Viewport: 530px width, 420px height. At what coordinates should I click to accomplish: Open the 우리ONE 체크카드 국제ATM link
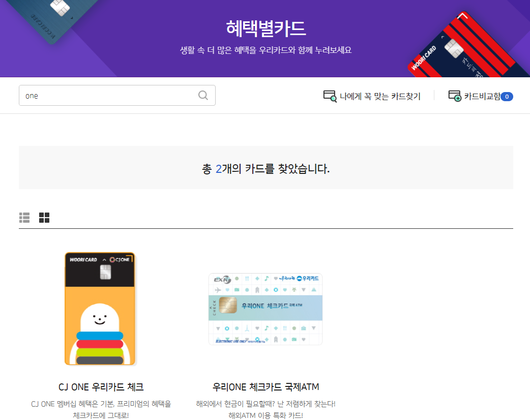coord(265,387)
